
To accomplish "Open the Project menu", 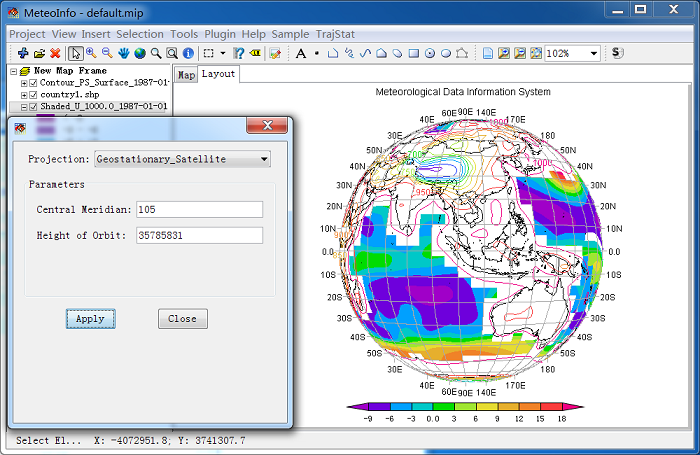I will click(27, 34).
